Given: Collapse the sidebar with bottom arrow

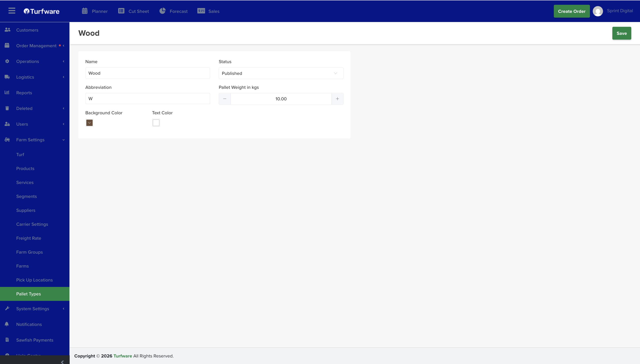Looking at the screenshot, I should pos(62,362).
